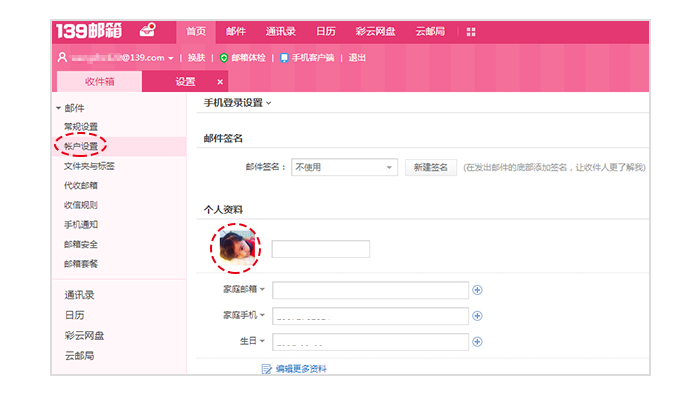Open the mail notification icon beside logo

pos(147,30)
